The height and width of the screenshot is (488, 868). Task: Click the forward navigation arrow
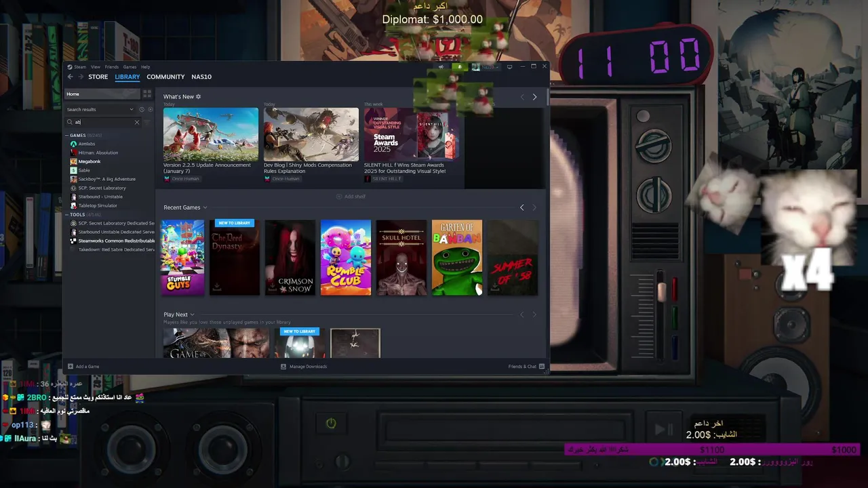tap(80, 77)
